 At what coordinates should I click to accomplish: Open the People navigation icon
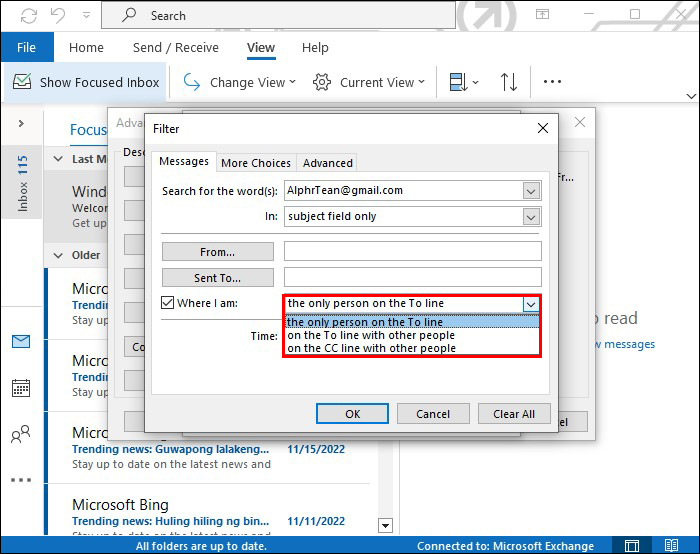(21, 434)
